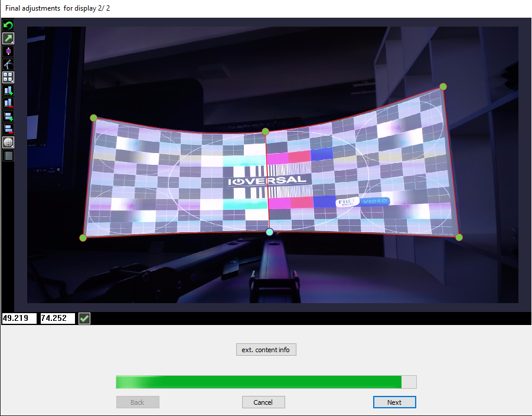Click add row icon with green plus
The height and width of the screenshot is (416, 532).
point(8,116)
